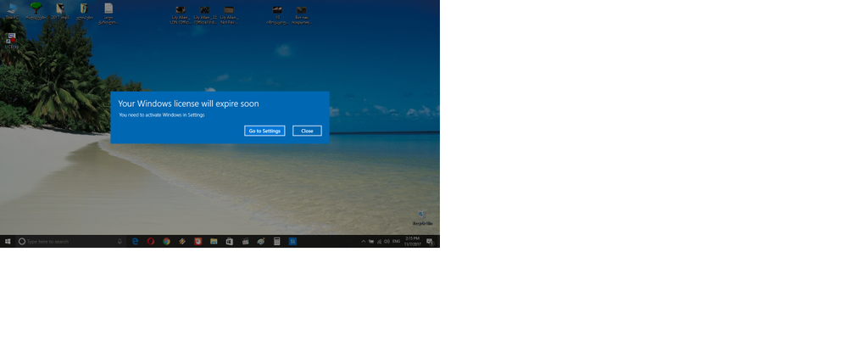The height and width of the screenshot is (358, 868).
Task: Switch the ENG input language
Action: pyautogui.click(x=397, y=242)
